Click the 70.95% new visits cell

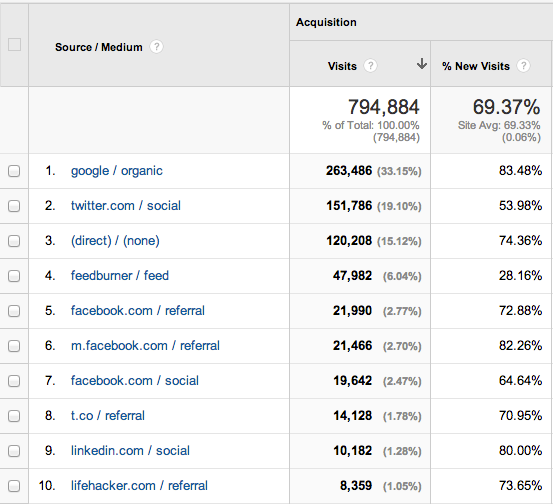click(520, 415)
